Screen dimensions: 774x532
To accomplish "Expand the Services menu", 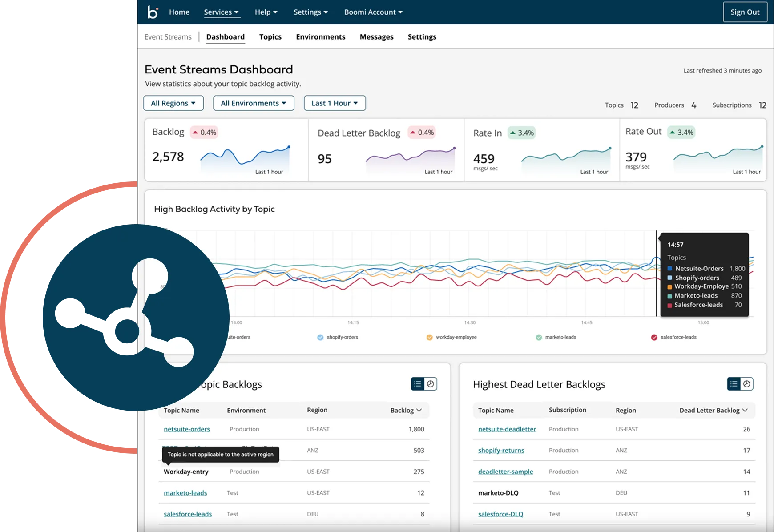I will pyautogui.click(x=222, y=12).
